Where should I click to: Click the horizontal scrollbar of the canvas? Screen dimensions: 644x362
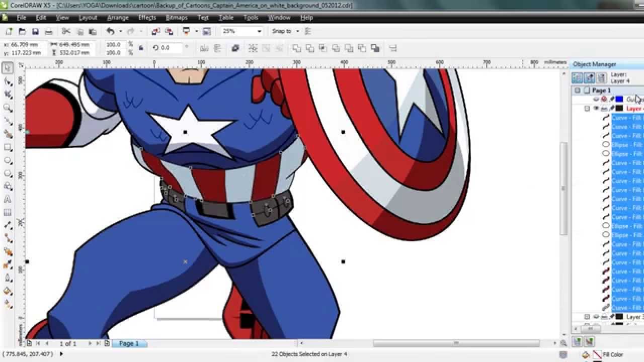[456, 343]
